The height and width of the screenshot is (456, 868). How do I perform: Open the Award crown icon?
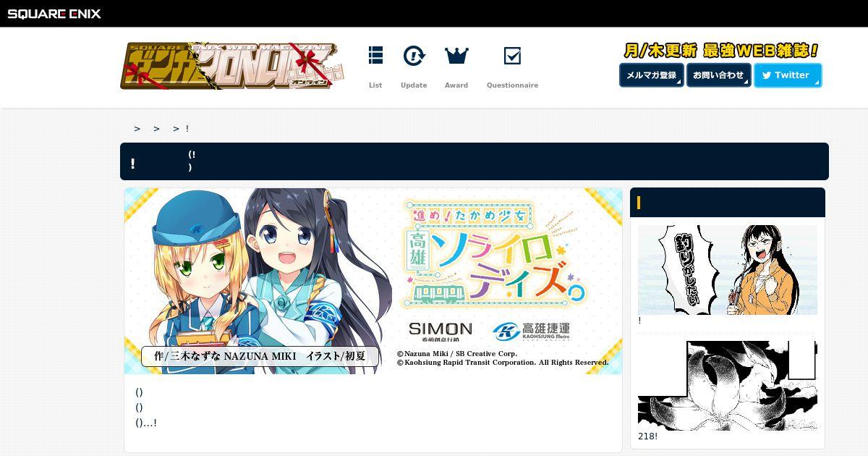pyautogui.click(x=456, y=55)
